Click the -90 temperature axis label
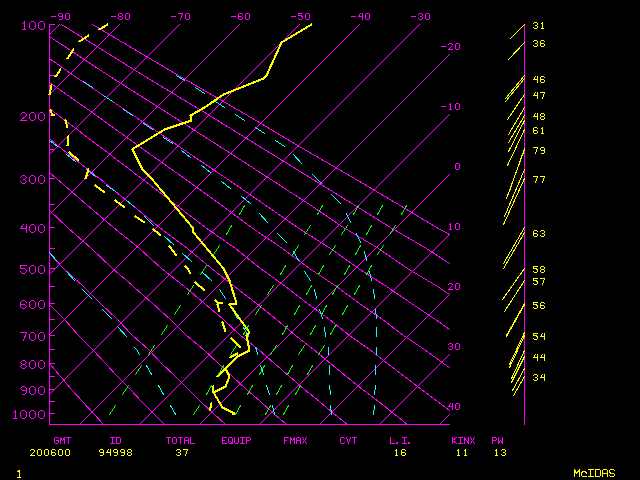The image size is (640, 480). [62, 17]
